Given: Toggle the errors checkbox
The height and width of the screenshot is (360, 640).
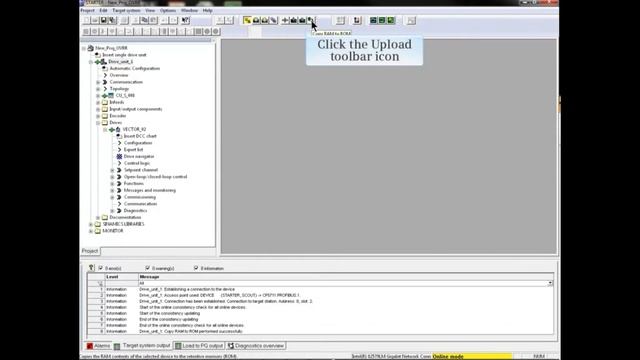Looking at the screenshot, I should pos(100,268).
